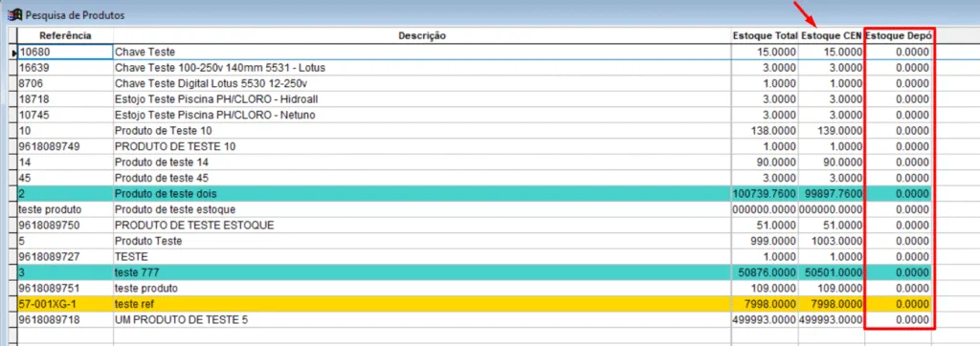The height and width of the screenshot is (346, 980).
Task: Select reference cell 9618089718
Action: point(65,320)
